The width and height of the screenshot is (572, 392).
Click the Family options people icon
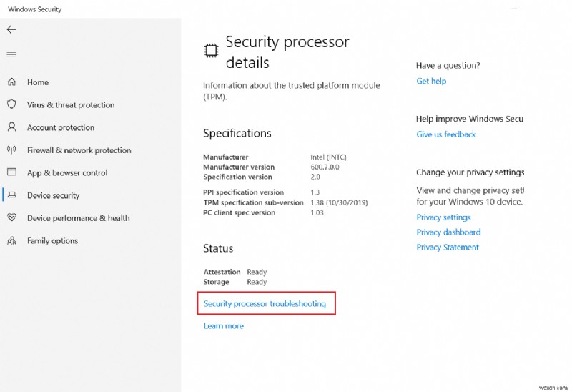(x=11, y=240)
